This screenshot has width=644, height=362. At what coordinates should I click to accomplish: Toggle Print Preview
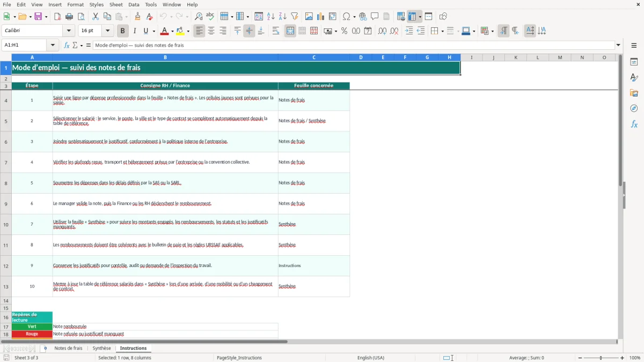coord(80,17)
